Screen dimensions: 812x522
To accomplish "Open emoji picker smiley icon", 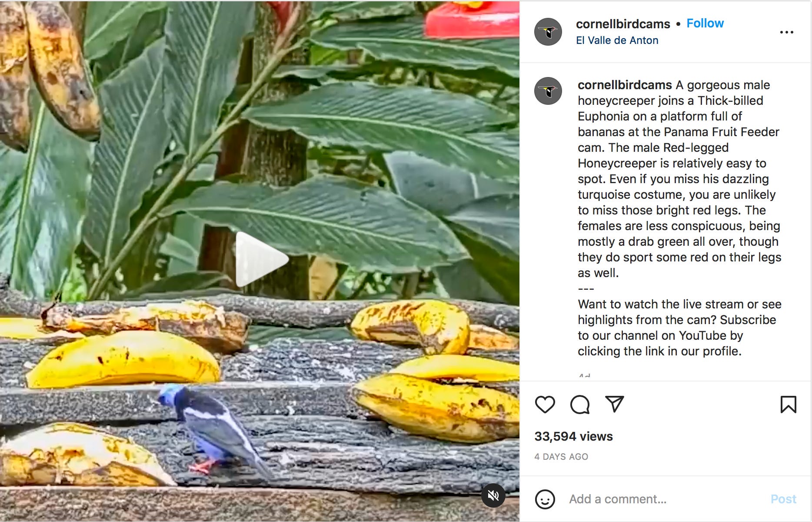I will [545, 499].
